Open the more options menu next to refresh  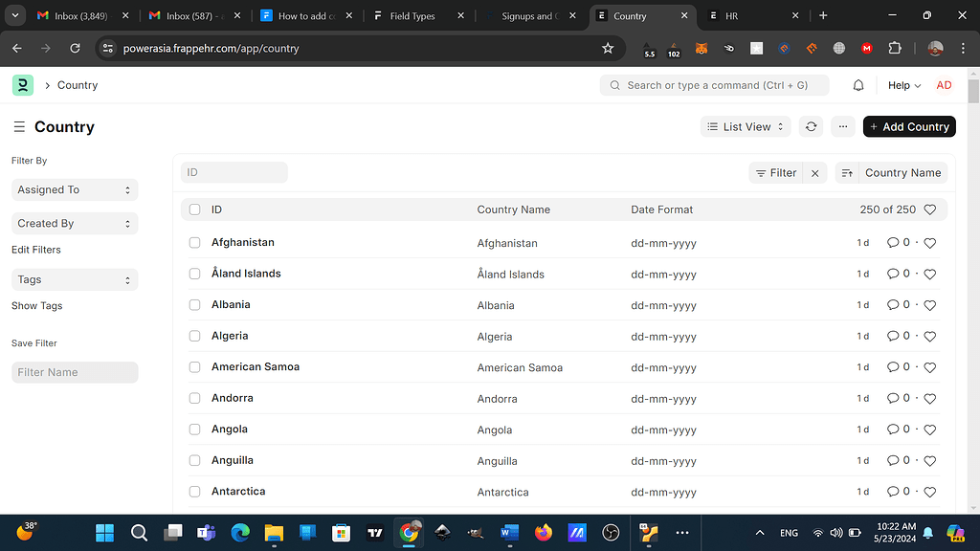click(x=843, y=126)
